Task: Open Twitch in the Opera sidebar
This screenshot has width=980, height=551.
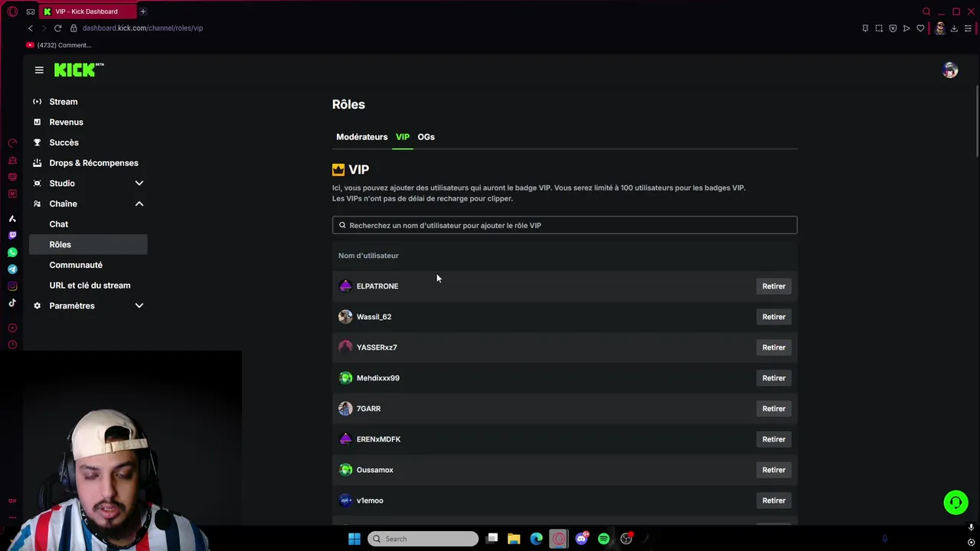Action: click(12, 236)
